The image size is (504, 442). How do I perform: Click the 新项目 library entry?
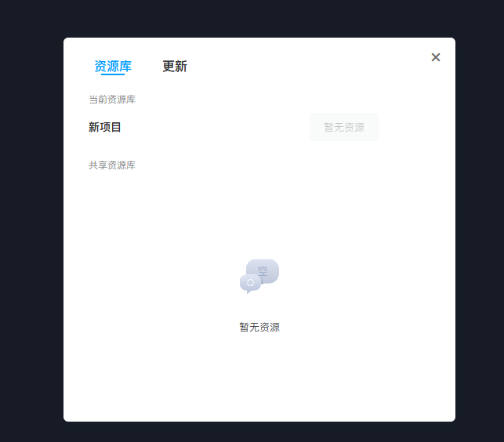(x=104, y=127)
